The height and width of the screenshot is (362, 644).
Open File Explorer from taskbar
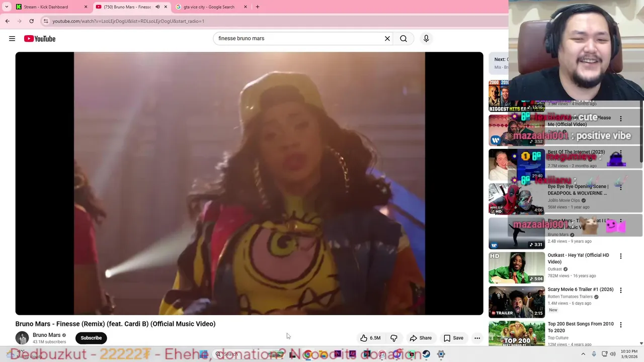pos(323,354)
